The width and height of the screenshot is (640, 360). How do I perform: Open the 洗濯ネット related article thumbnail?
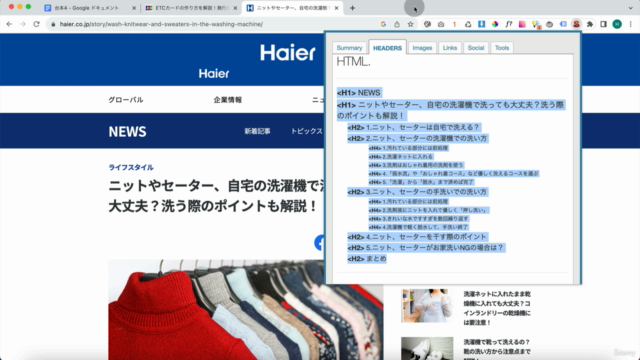(427, 306)
